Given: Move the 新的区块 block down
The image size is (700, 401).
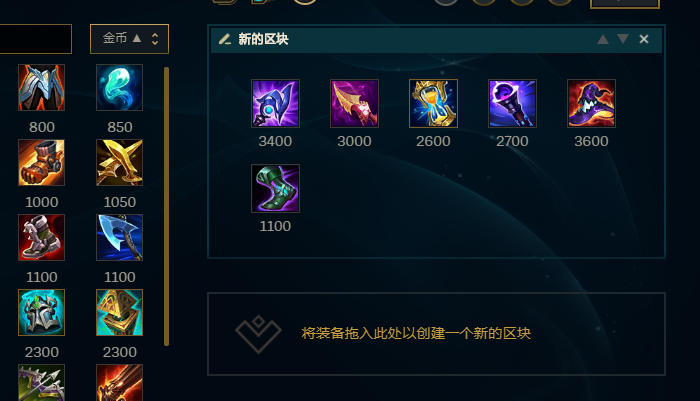Looking at the screenshot, I should click(623, 39).
